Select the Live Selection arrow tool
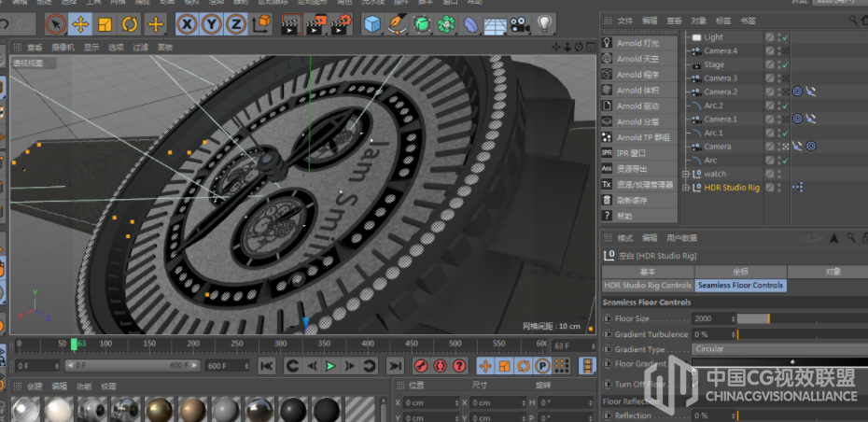868x422 pixels. [x=55, y=24]
